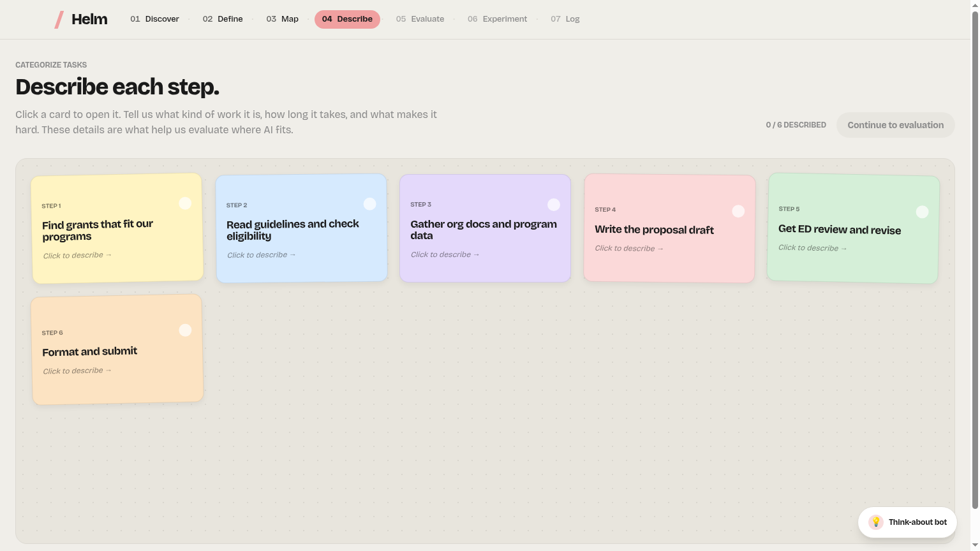Open the Format and submit card
The height and width of the screenshot is (551, 980).
click(x=117, y=349)
